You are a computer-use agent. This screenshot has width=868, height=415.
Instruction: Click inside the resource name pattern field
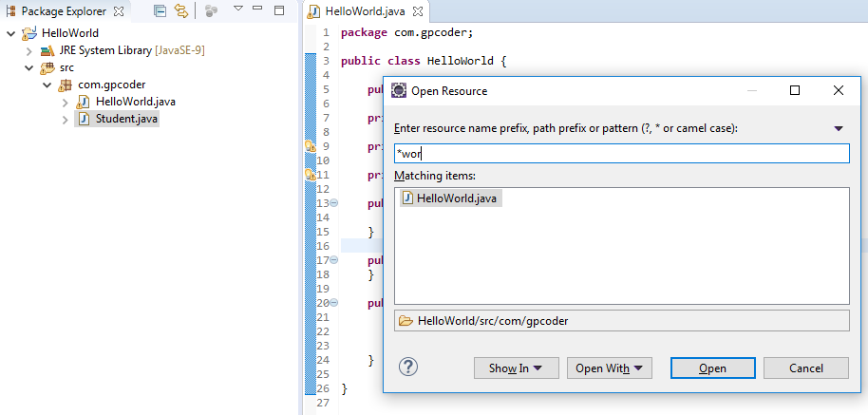621,154
